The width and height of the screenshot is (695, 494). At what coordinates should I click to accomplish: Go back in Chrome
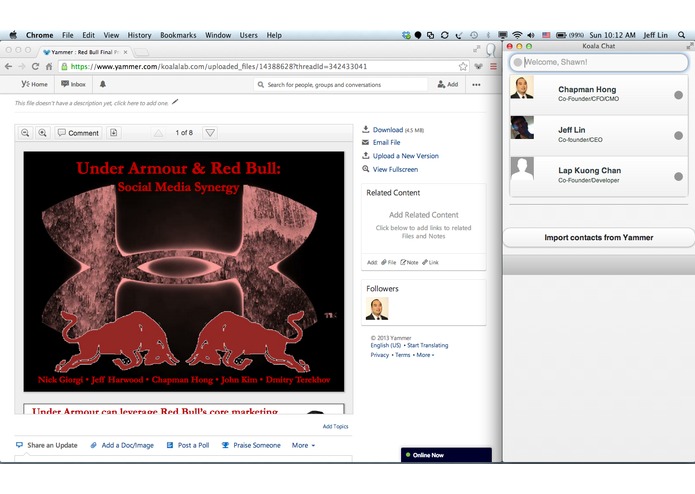click(8, 66)
